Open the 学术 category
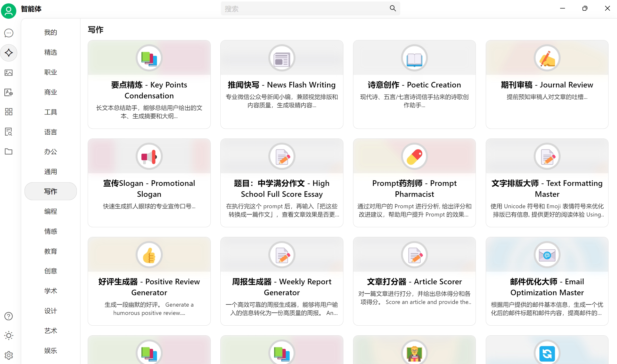 pyautogui.click(x=51, y=291)
